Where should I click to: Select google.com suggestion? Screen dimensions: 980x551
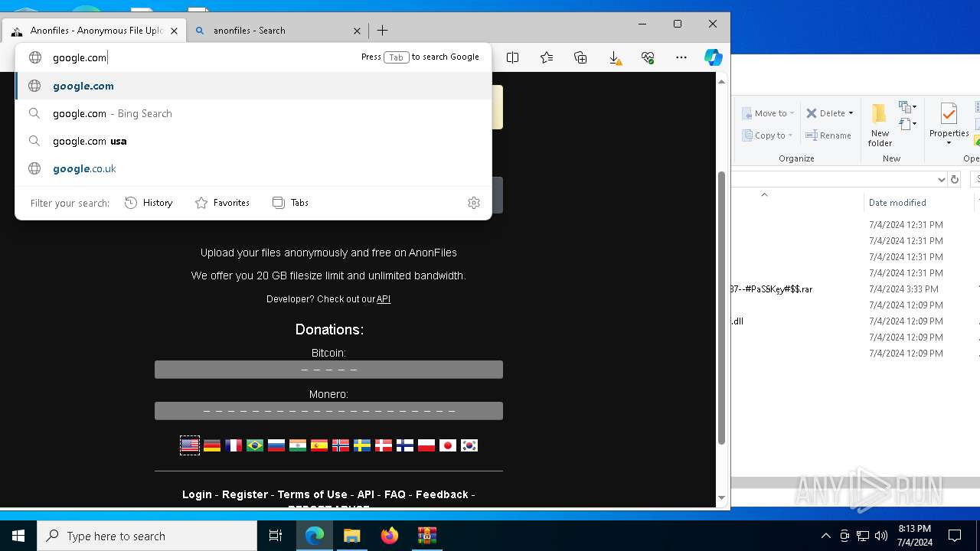(x=253, y=86)
